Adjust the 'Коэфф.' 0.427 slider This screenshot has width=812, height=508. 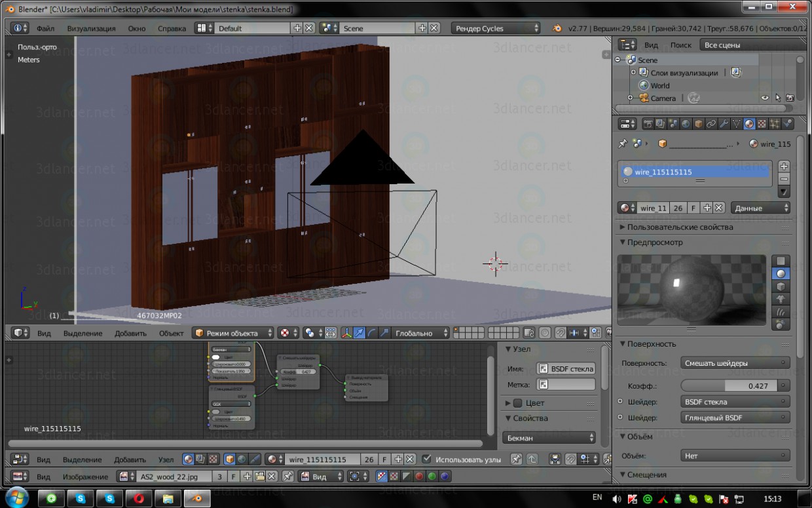tap(729, 385)
